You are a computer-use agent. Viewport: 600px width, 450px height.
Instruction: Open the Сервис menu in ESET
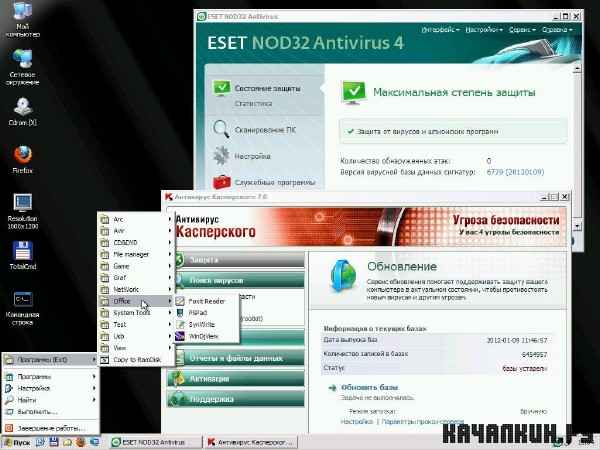[x=522, y=29]
